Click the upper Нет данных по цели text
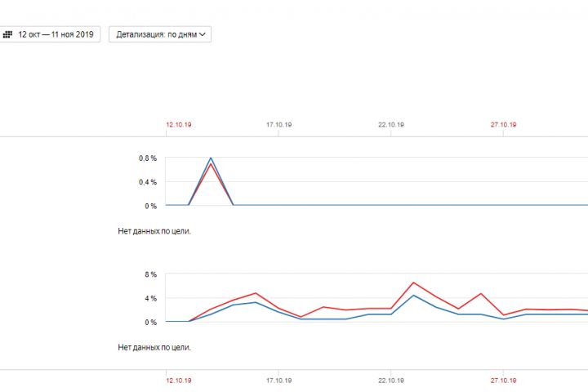The width and height of the screenshot is (588, 392). pos(154,231)
